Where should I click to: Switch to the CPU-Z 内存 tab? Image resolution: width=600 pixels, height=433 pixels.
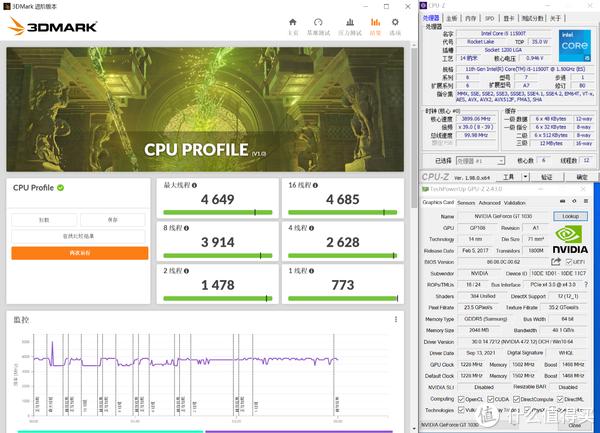pos(471,18)
